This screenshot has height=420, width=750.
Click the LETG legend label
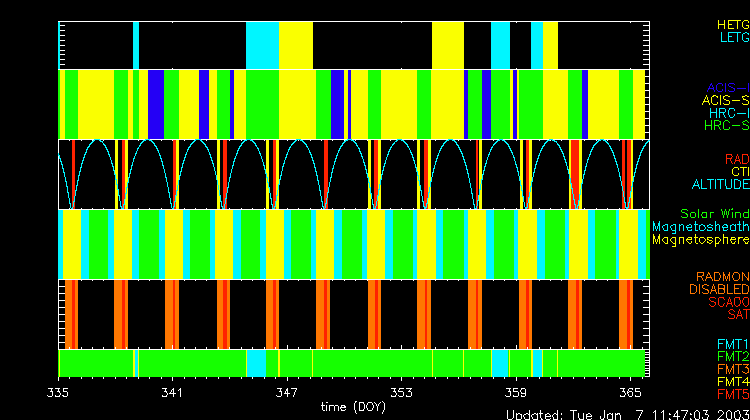click(733, 37)
